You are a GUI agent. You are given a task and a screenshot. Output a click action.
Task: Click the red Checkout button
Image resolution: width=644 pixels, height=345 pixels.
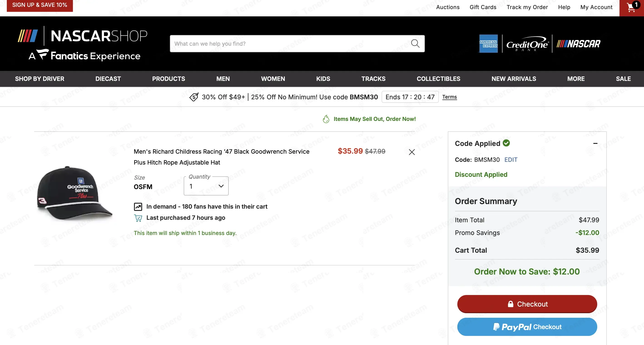coord(527,304)
